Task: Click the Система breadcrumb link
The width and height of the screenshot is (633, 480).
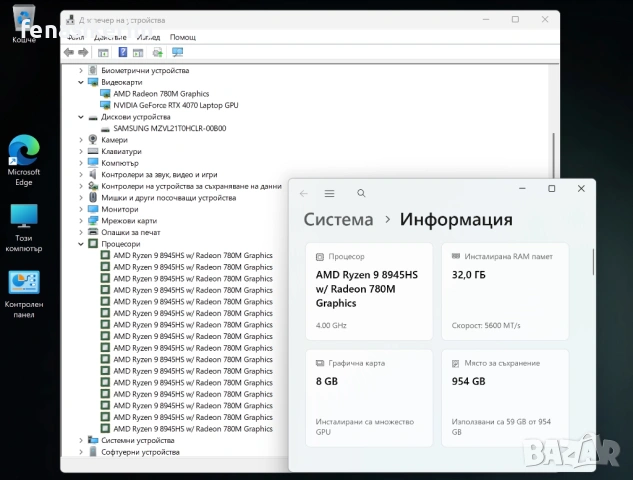Action: tap(338, 219)
